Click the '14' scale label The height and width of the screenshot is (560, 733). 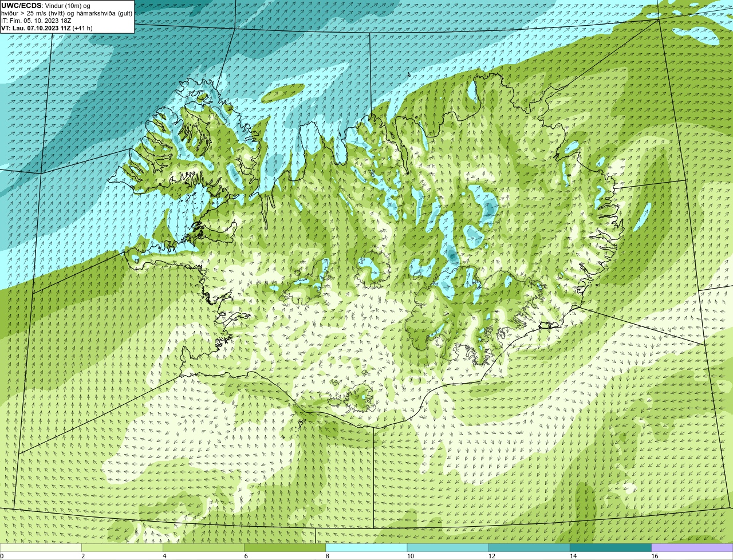573,556
